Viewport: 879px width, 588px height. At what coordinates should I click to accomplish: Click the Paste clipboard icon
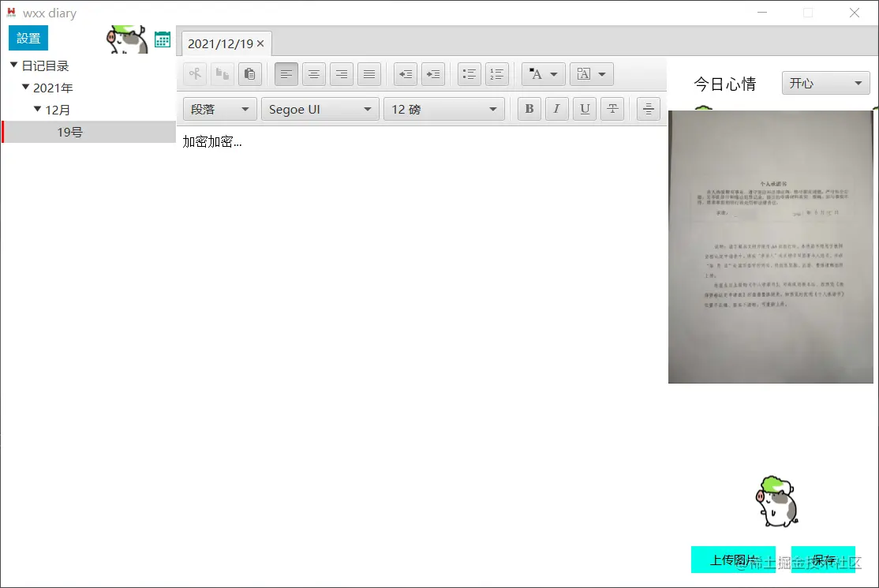250,74
